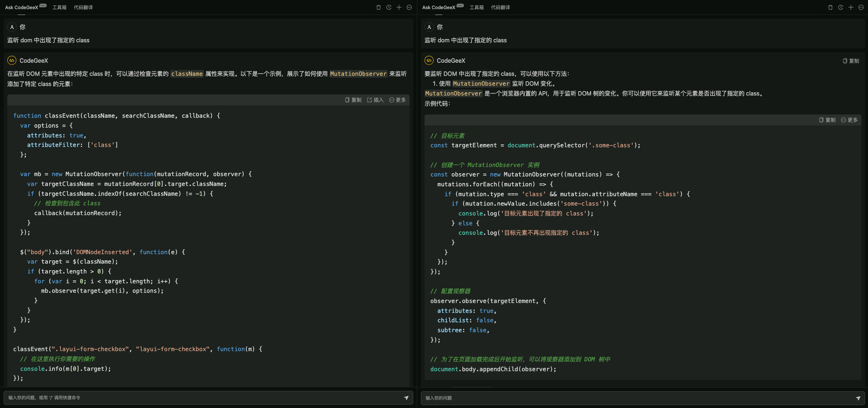Expand 更多 options on the right code block
Viewport: 868px width, 408px height.
coord(849,120)
